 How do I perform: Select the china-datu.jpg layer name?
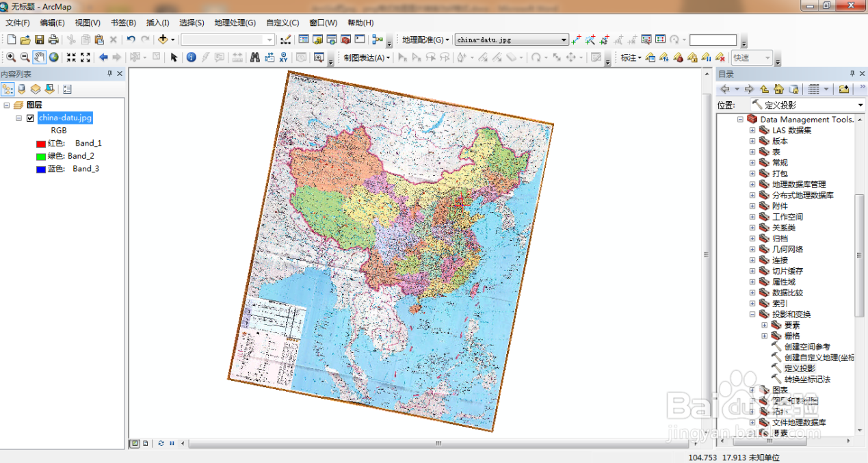coord(65,118)
